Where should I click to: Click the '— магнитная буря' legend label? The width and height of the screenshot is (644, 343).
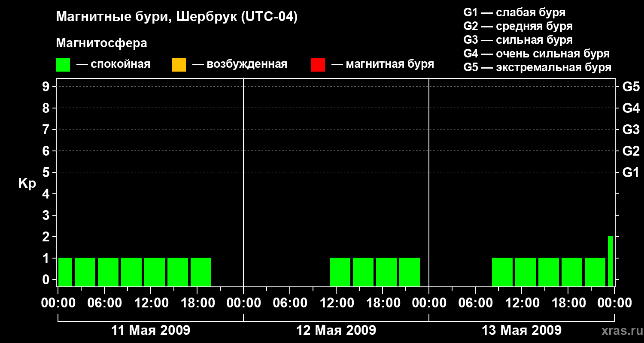[383, 64]
